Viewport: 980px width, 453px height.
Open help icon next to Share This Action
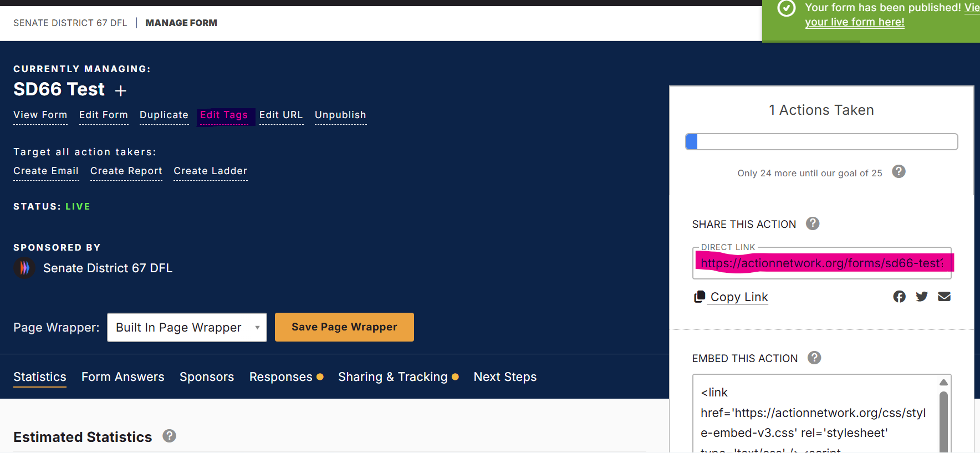click(x=813, y=223)
